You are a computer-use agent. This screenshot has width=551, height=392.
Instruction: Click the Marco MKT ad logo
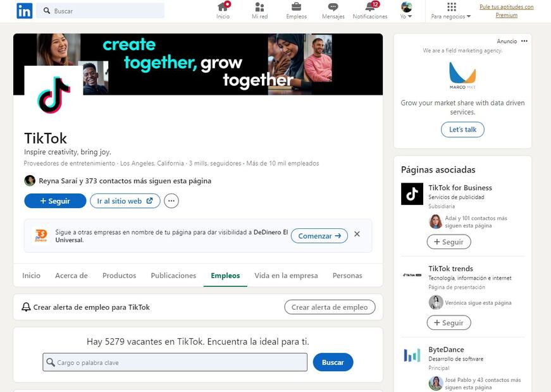click(462, 75)
